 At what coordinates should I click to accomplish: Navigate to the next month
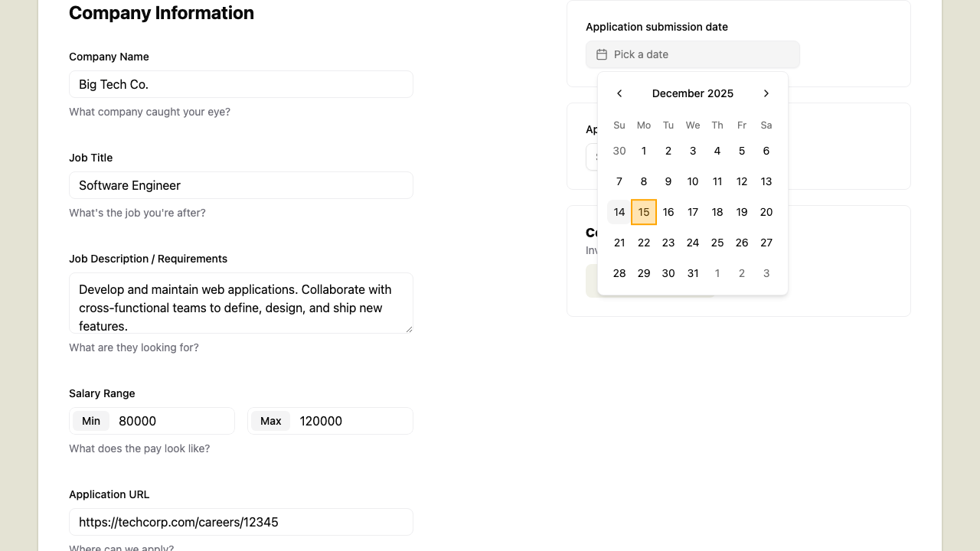pyautogui.click(x=766, y=93)
